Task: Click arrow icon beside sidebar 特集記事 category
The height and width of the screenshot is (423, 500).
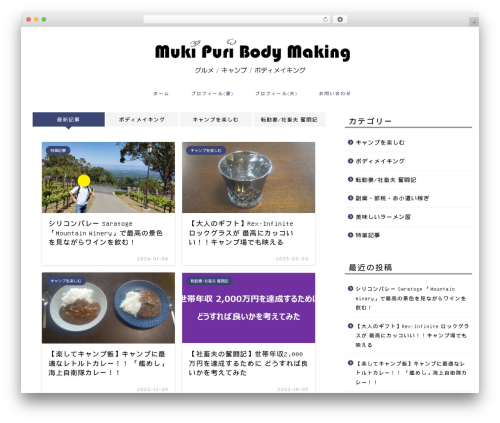Action: pyautogui.click(x=350, y=235)
